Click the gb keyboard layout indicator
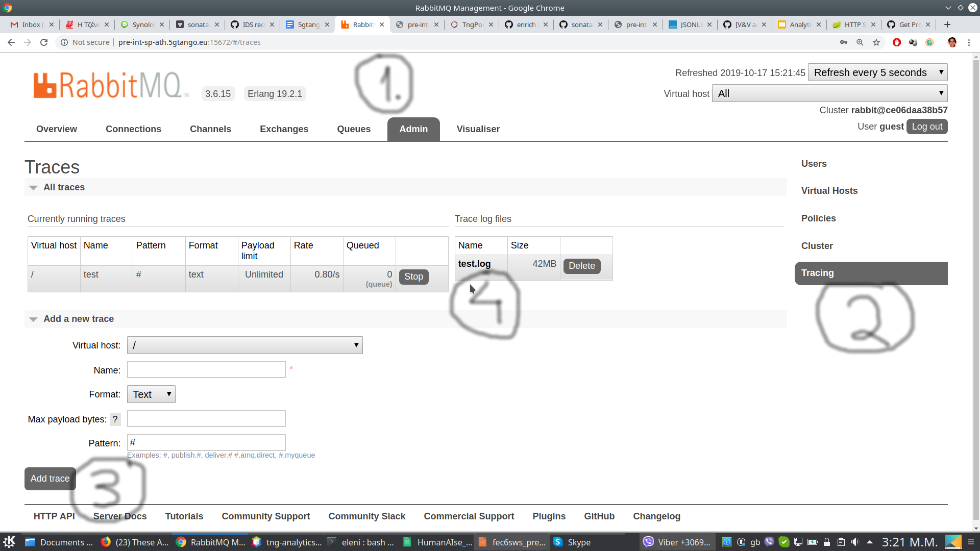Viewport: 980px width, 551px height. pyautogui.click(x=755, y=542)
